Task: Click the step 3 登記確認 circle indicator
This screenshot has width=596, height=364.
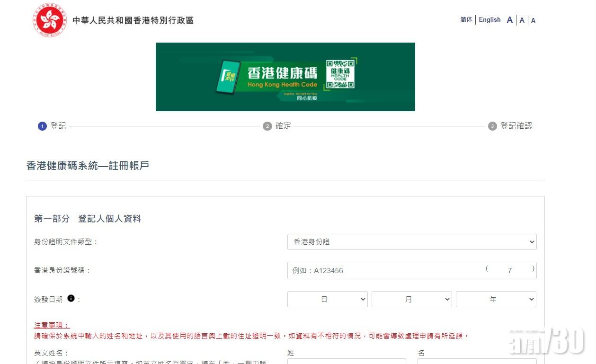Action: pos(492,126)
